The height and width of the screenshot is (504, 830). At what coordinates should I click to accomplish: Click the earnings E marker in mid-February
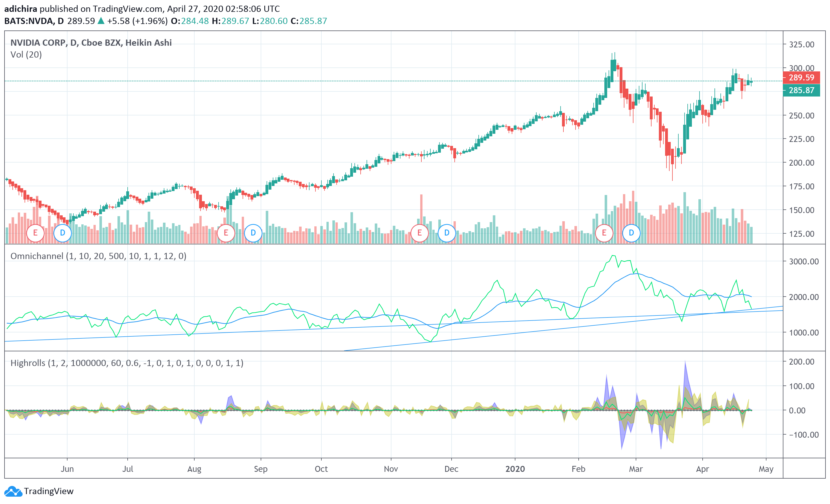[604, 233]
